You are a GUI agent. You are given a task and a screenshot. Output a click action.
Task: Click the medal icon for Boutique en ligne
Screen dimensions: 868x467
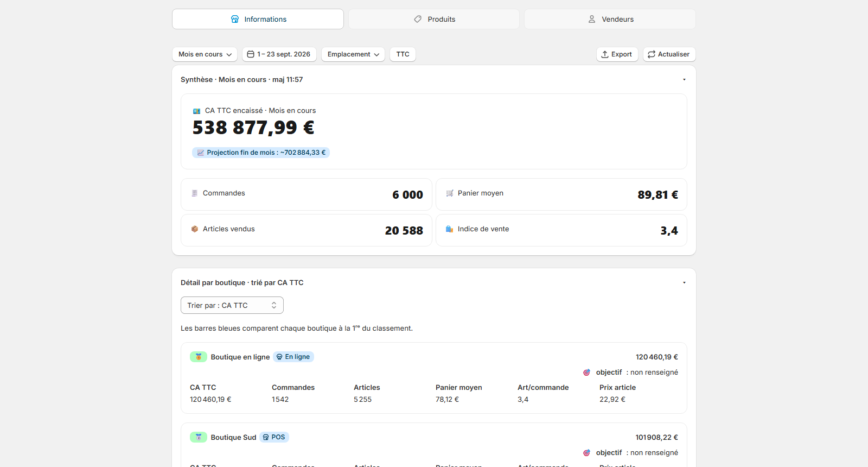(x=199, y=357)
